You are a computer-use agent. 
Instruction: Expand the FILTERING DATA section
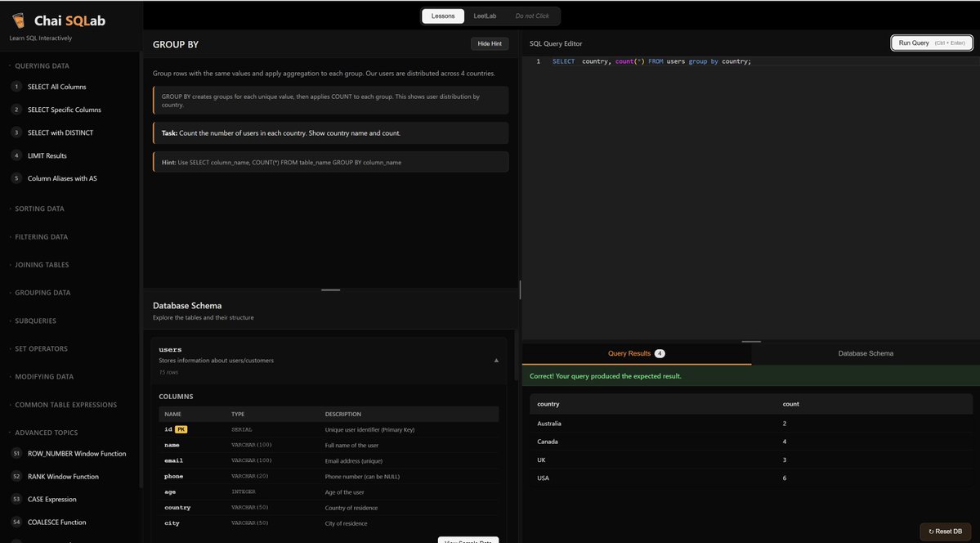coord(41,237)
